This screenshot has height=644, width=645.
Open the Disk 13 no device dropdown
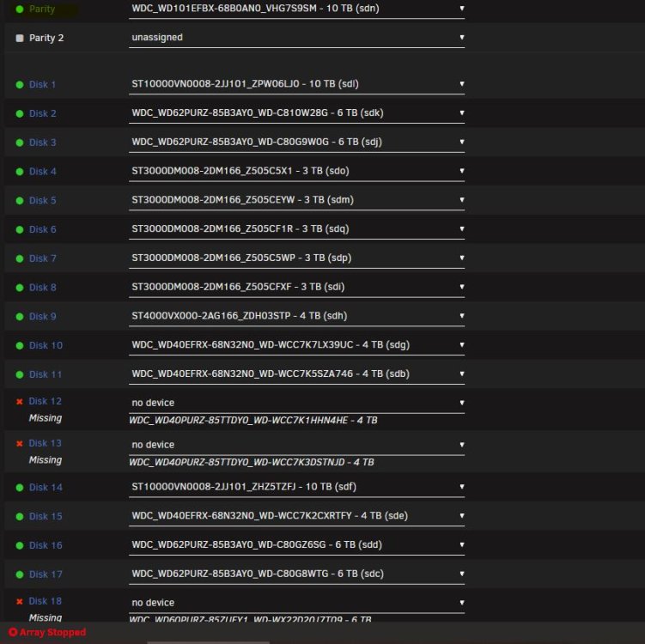(296, 445)
